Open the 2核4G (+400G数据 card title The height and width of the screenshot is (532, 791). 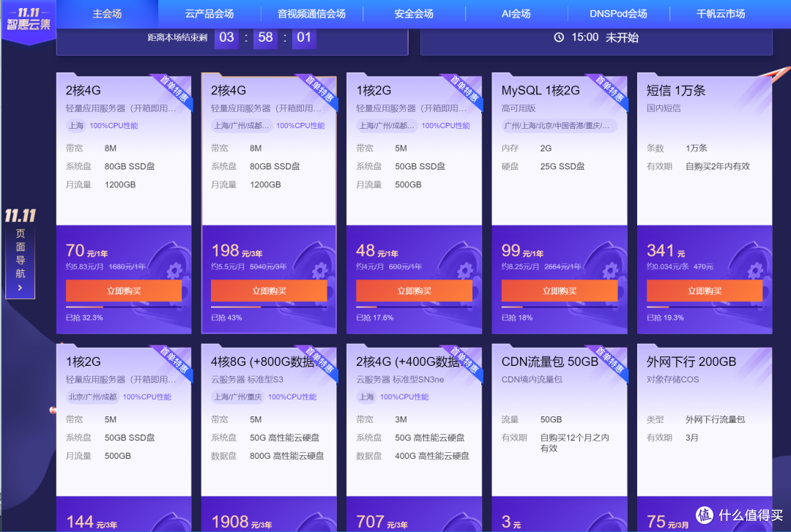pyautogui.click(x=408, y=361)
